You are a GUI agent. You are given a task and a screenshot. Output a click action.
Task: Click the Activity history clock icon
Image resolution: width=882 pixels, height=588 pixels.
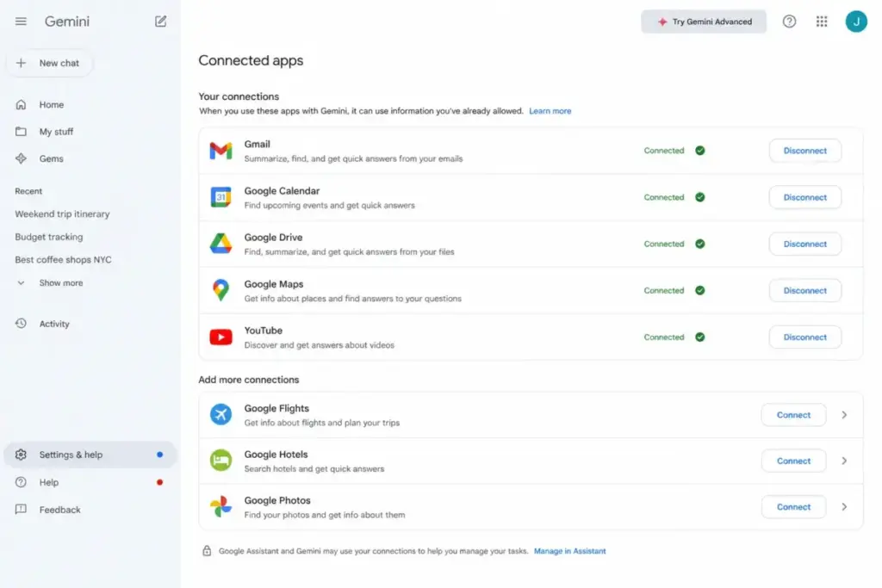(21, 324)
